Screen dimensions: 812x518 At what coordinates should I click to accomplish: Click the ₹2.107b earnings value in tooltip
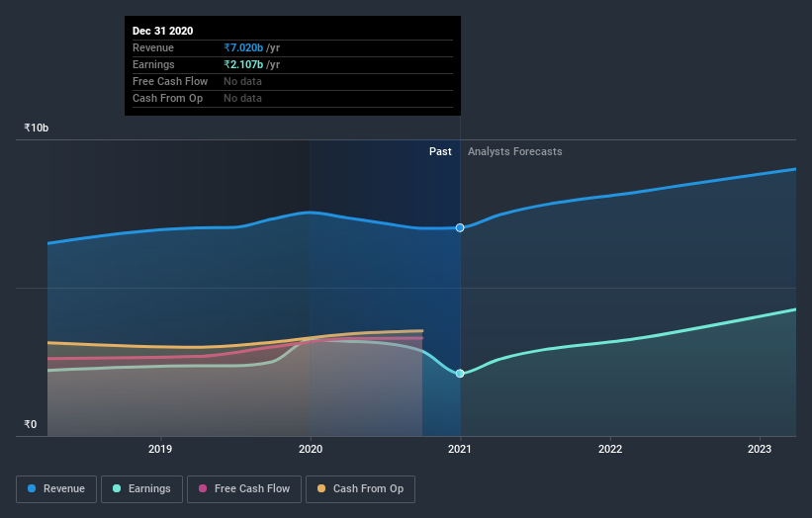243,64
